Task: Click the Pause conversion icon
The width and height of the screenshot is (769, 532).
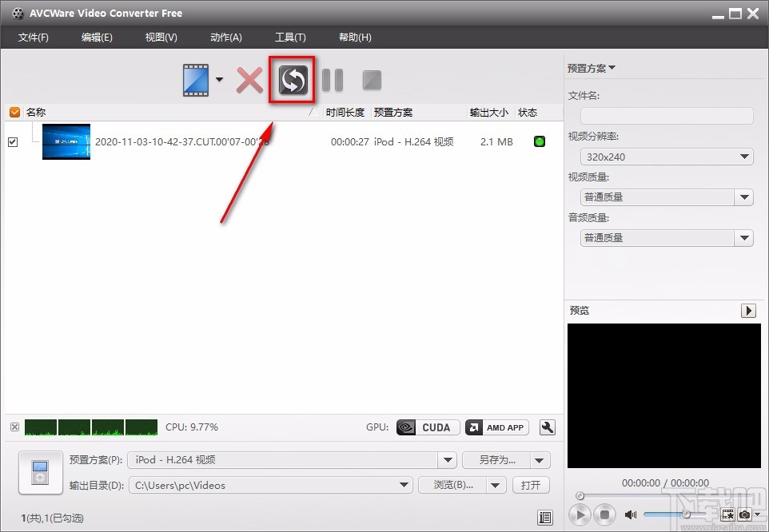Action: click(x=333, y=80)
